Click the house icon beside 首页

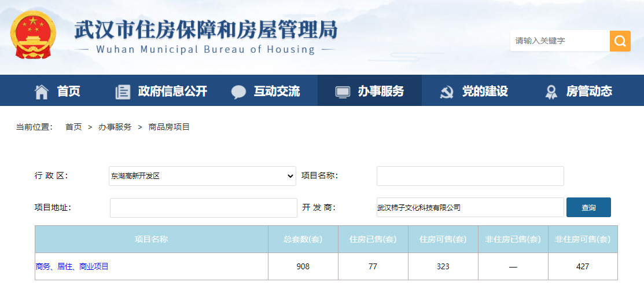click(x=42, y=91)
